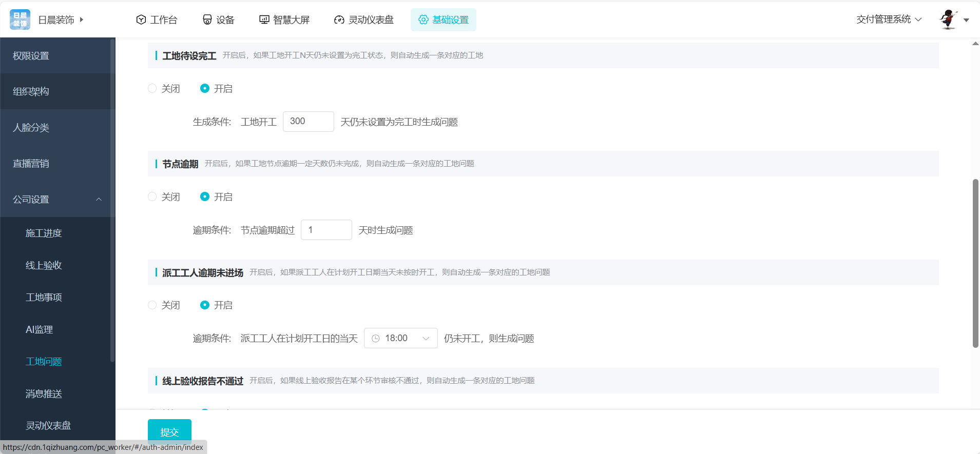The width and height of the screenshot is (980, 454).
Task: Click the 提交 submit button
Action: point(169,431)
